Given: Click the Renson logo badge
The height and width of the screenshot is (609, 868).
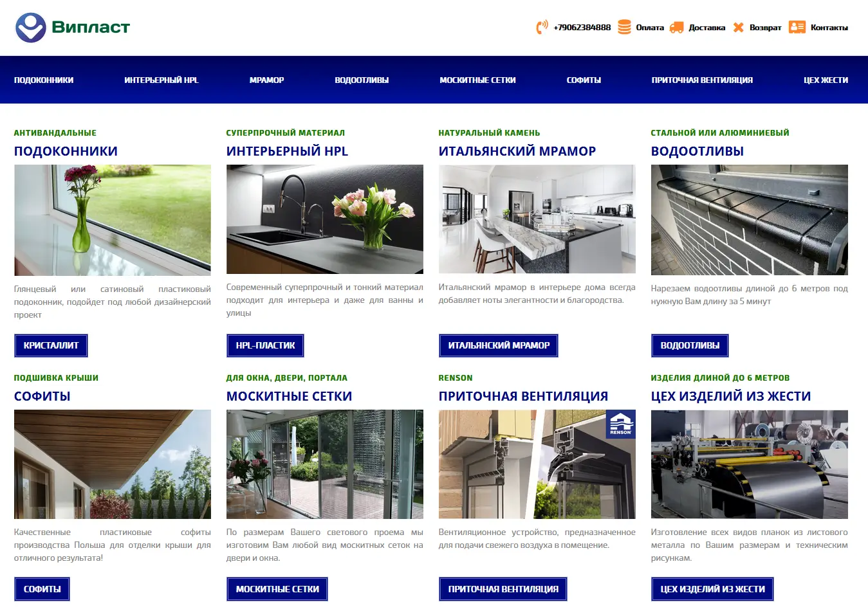Looking at the screenshot, I should pyautogui.click(x=621, y=424).
